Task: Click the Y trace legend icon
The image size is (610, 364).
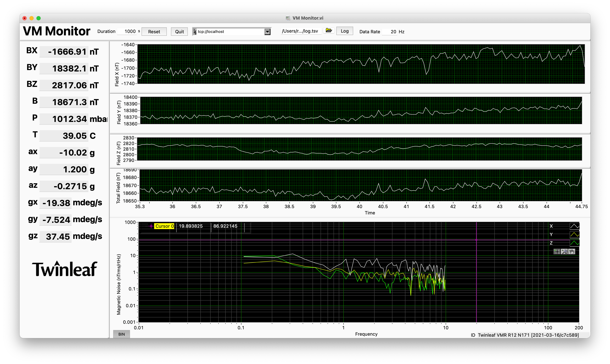Action: point(574,235)
